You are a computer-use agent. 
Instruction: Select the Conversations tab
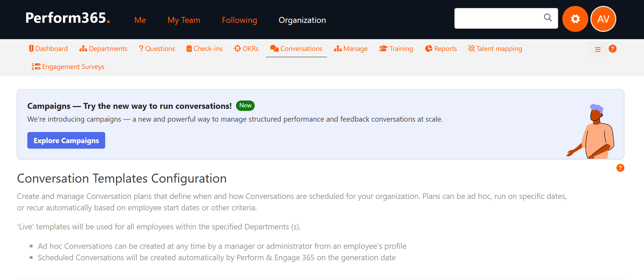point(296,49)
